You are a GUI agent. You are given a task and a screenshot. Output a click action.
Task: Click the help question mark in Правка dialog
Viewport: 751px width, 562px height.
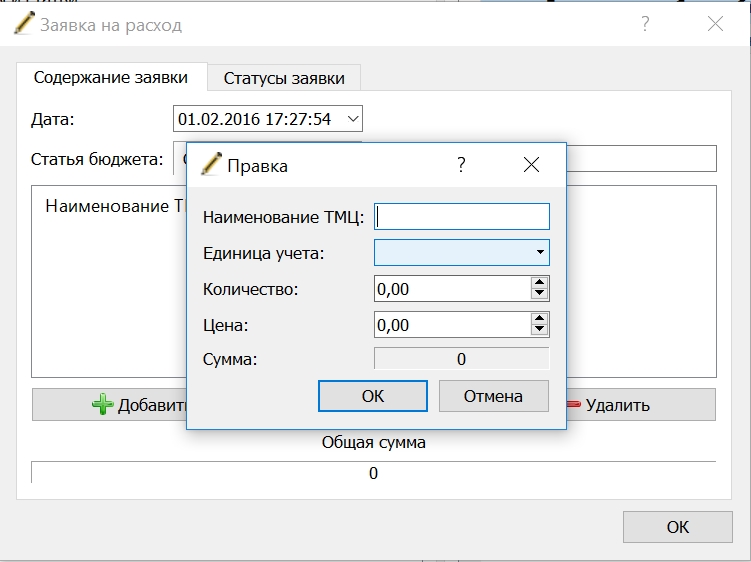461,165
